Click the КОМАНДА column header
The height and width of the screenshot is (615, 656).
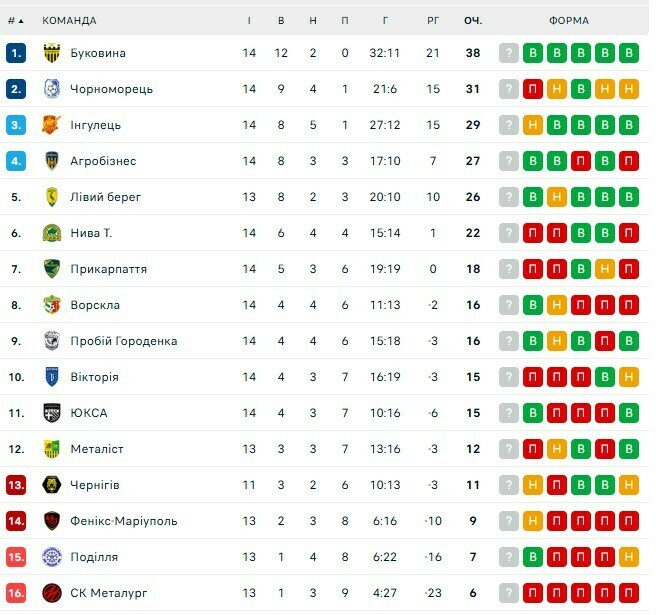point(70,20)
